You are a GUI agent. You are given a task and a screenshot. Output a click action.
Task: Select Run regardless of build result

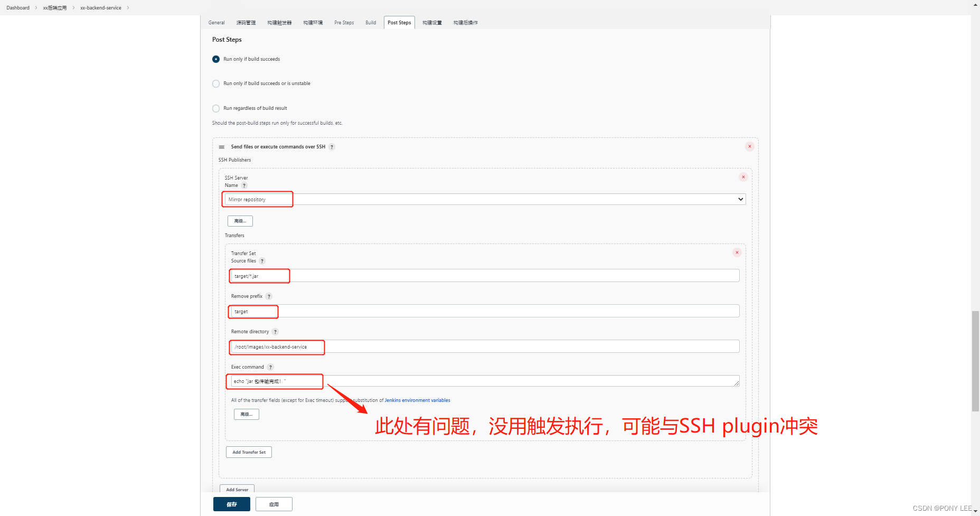pyautogui.click(x=216, y=108)
